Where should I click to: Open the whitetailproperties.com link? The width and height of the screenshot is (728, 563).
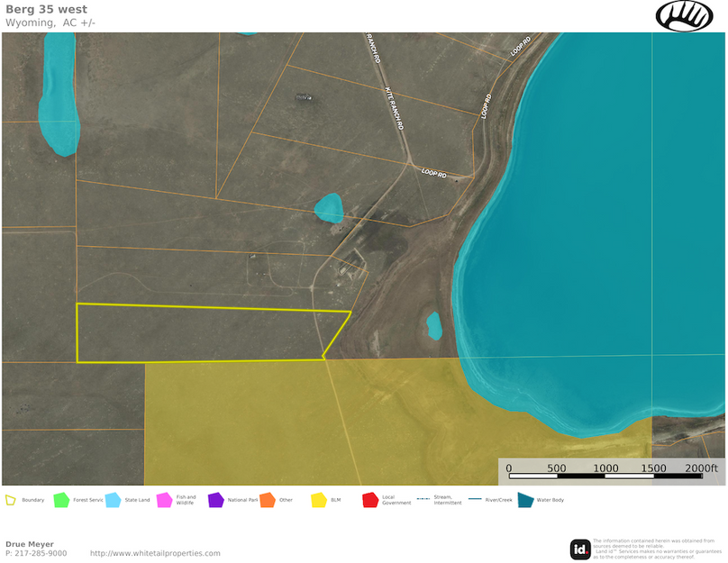point(155,553)
